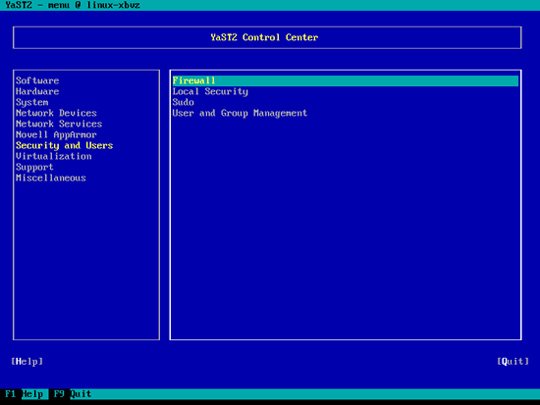Select the Software category
Image resolution: width=540 pixels, height=405 pixels.
pyautogui.click(x=38, y=81)
